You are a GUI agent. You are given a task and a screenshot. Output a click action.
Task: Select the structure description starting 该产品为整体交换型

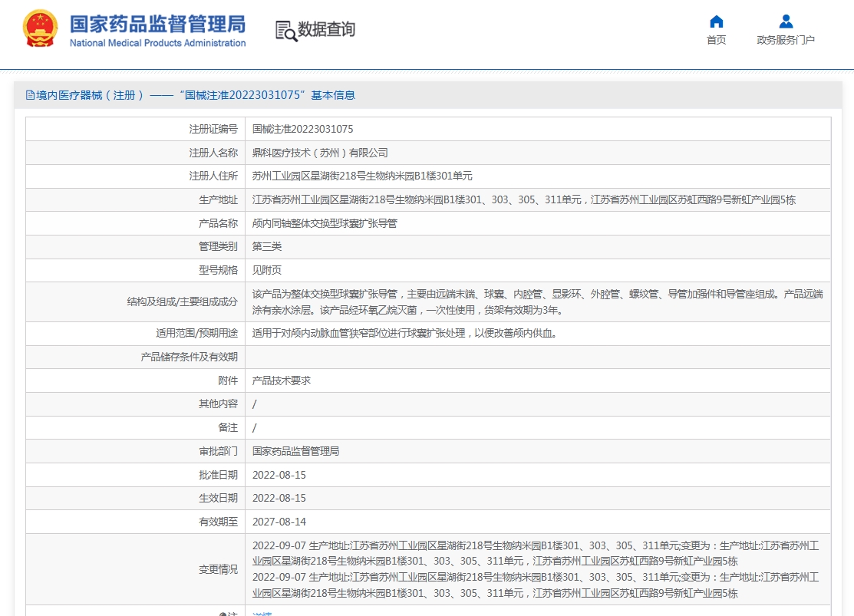[x=538, y=301]
